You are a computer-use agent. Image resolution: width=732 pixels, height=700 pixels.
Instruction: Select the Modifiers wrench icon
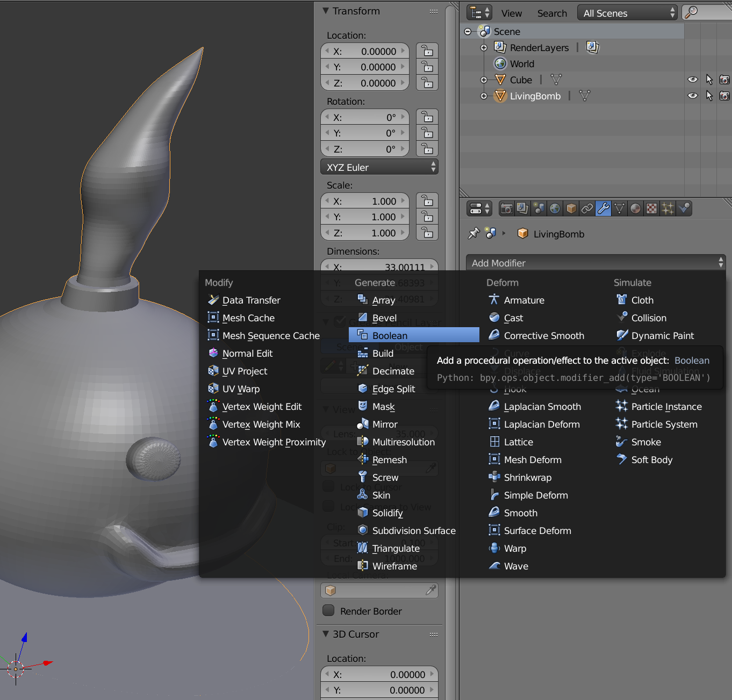coord(603,208)
